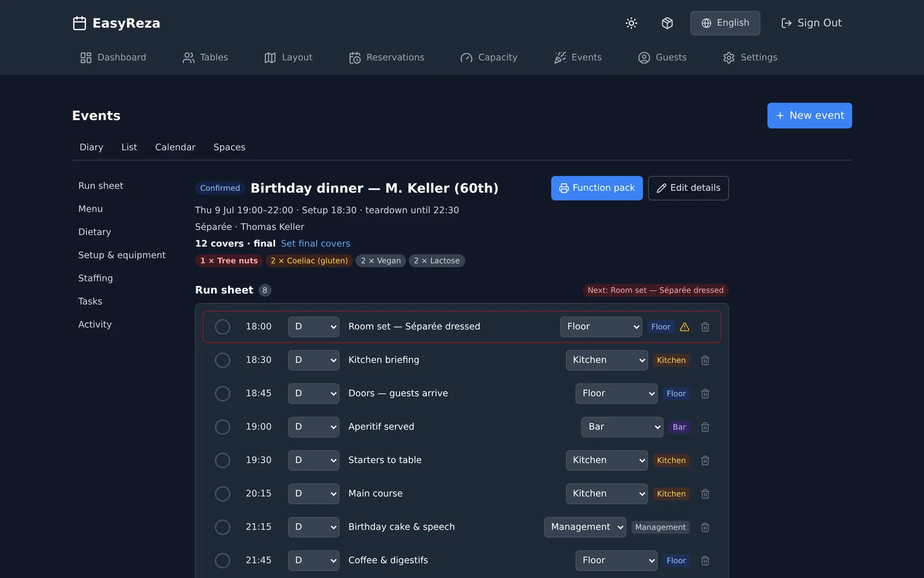The image size is (924, 578).
Task: Mark Coffee & digestifs as done
Action: point(222,561)
